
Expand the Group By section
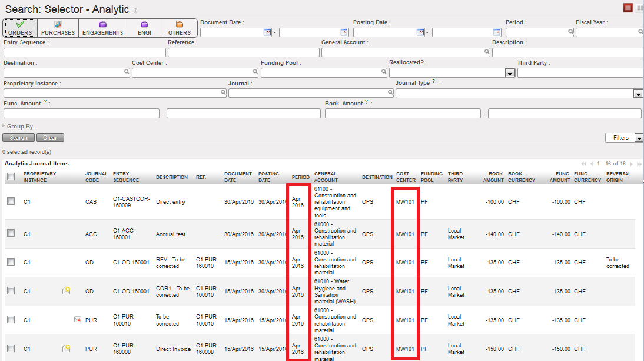(21, 127)
